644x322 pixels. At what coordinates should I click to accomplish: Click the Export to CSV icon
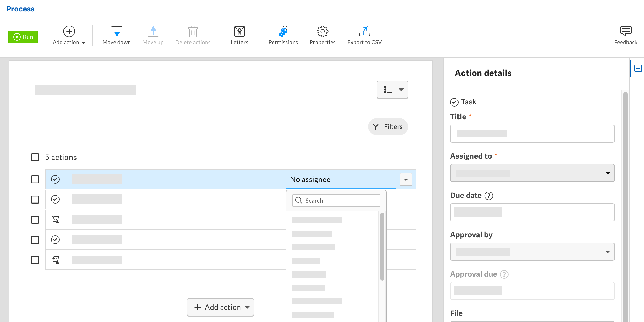coord(364,32)
